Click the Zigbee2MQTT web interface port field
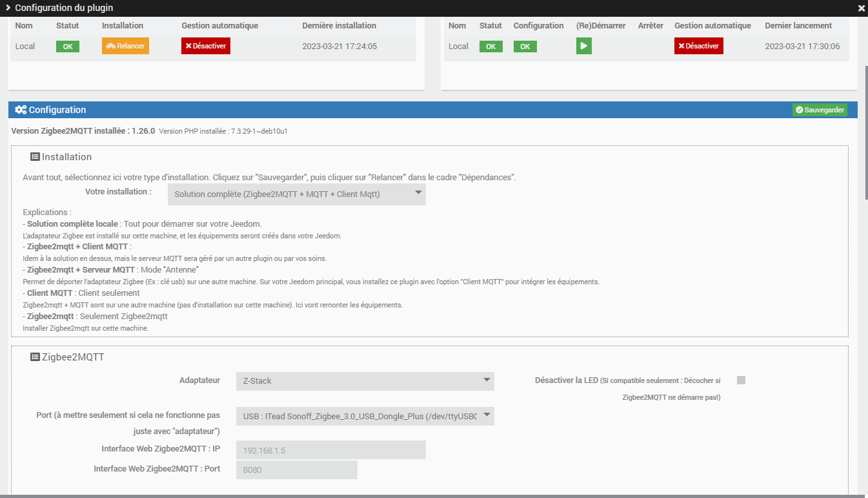The width and height of the screenshot is (868, 498). 297,470
